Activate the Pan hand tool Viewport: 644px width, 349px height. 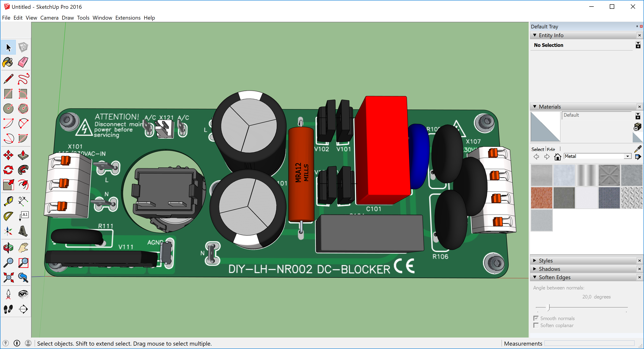coord(23,248)
